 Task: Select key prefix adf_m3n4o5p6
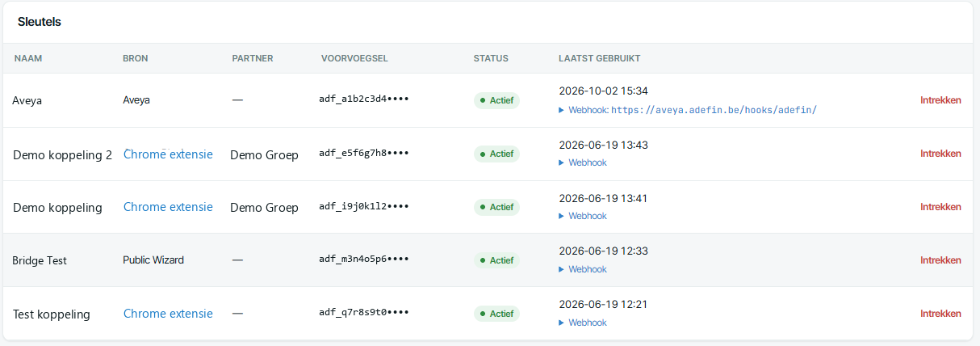click(x=364, y=260)
